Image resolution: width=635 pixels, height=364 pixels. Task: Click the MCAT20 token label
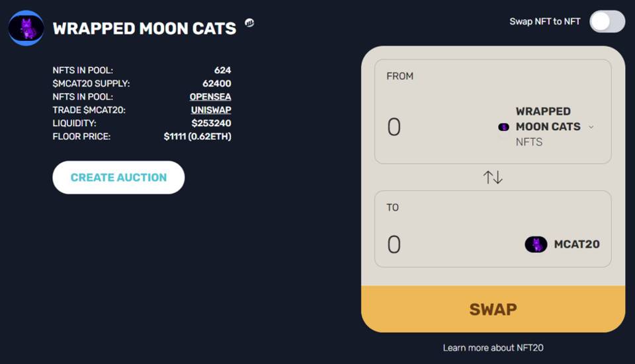click(x=577, y=244)
